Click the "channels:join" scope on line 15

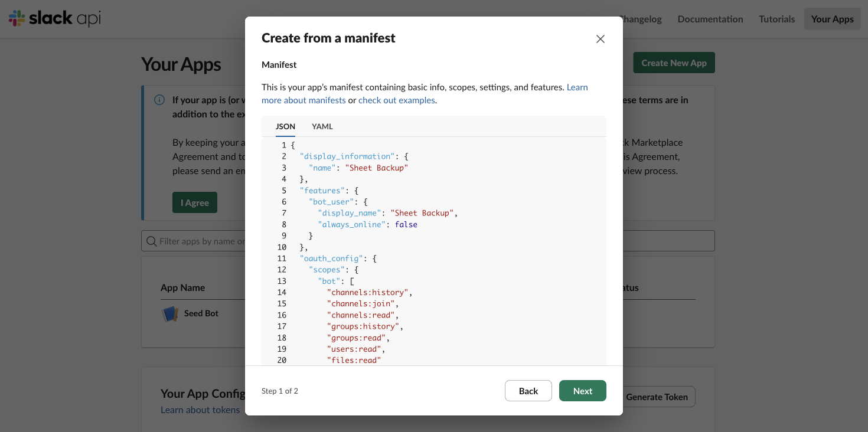pyautogui.click(x=361, y=304)
